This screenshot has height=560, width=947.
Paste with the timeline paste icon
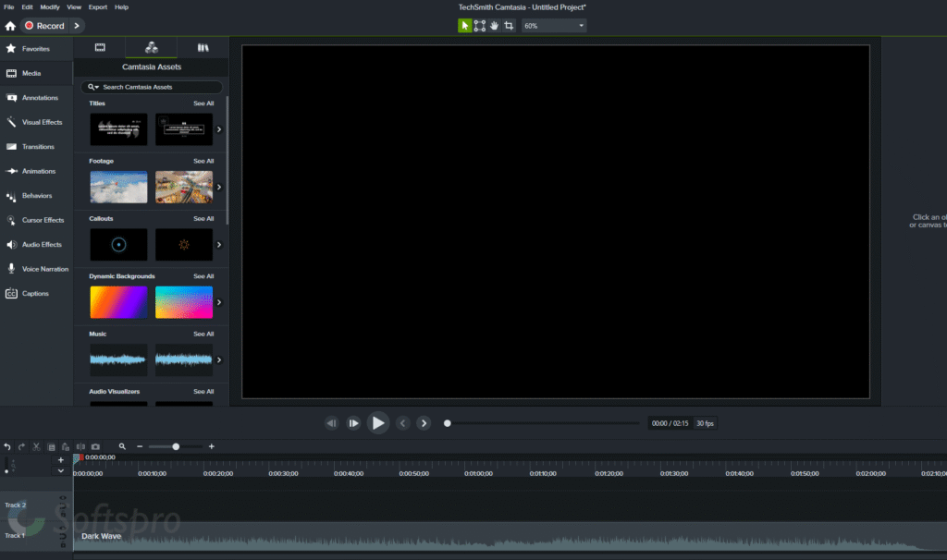click(66, 447)
